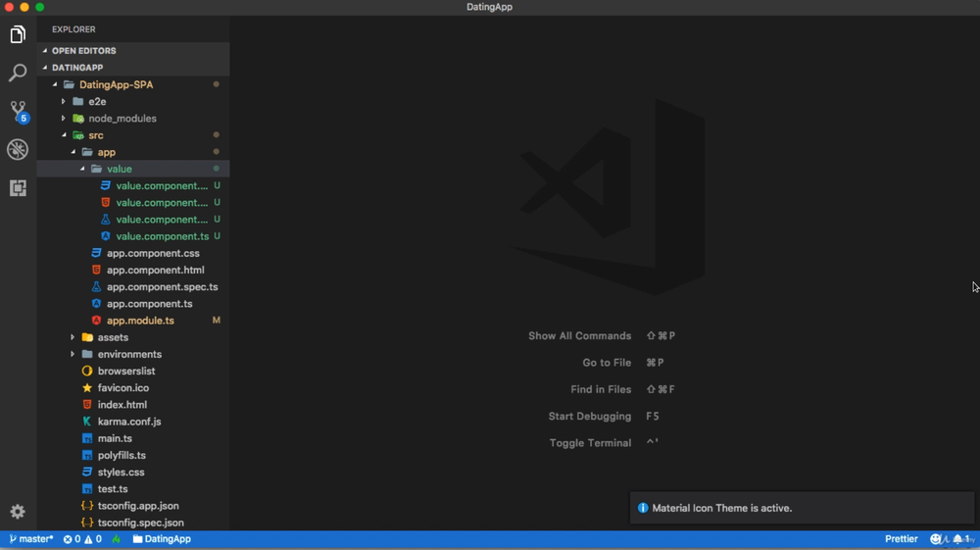Click the Angular icon of value.component.ts
The width and height of the screenshot is (980, 550).
pos(105,236)
